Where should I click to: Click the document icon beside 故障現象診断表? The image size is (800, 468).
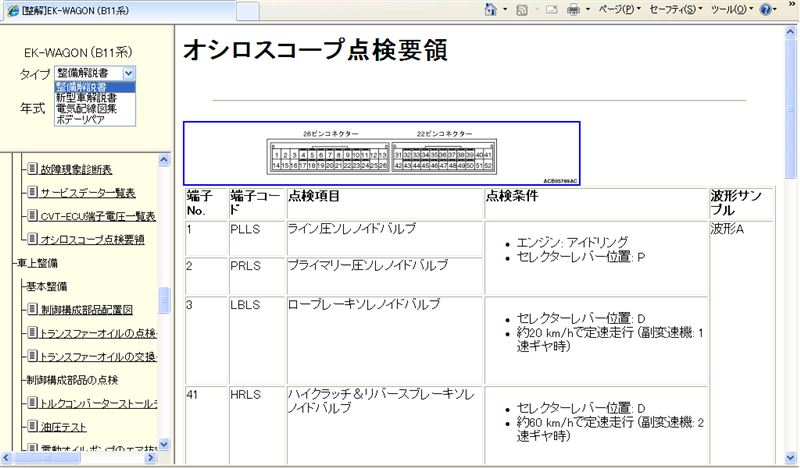32,168
